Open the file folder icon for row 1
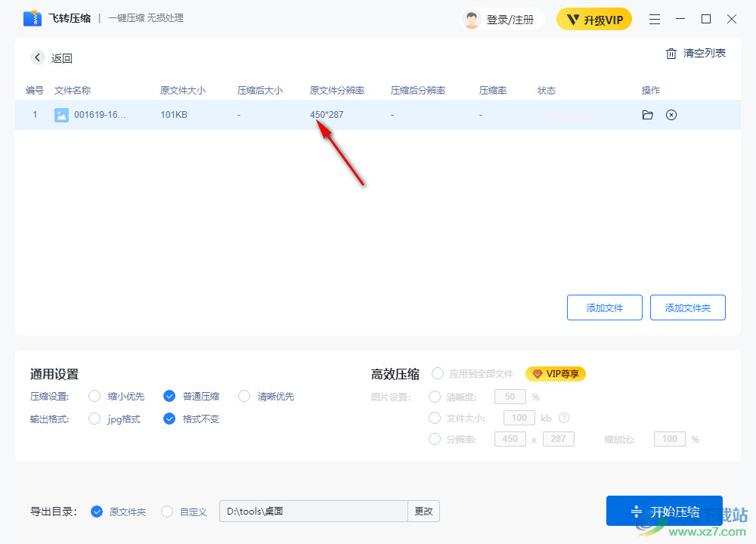Image resolution: width=756 pixels, height=544 pixels. [648, 115]
